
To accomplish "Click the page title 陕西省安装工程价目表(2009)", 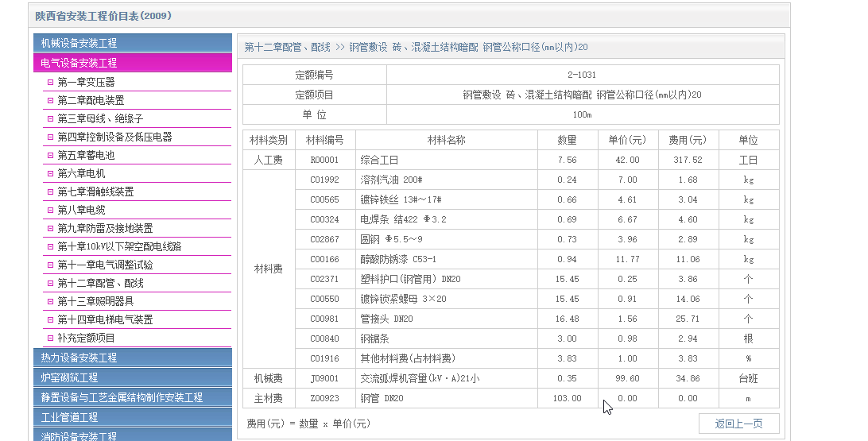I will coord(103,16).
